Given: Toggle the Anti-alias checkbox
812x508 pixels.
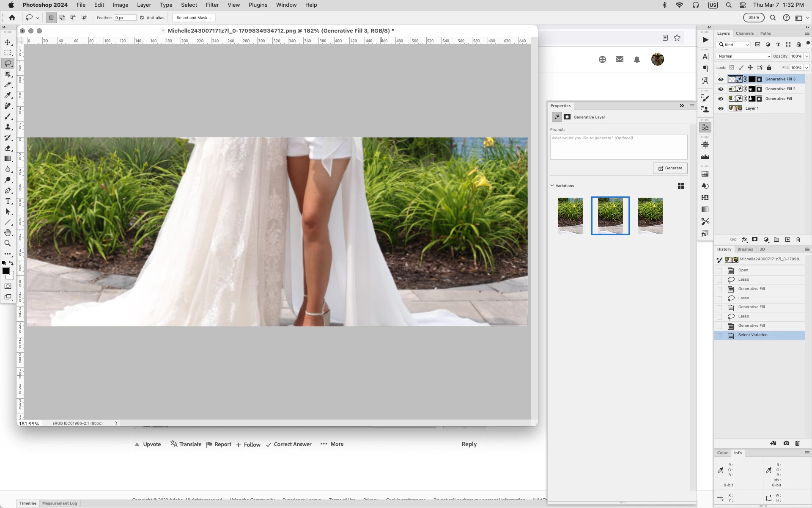Looking at the screenshot, I should [x=142, y=18].
